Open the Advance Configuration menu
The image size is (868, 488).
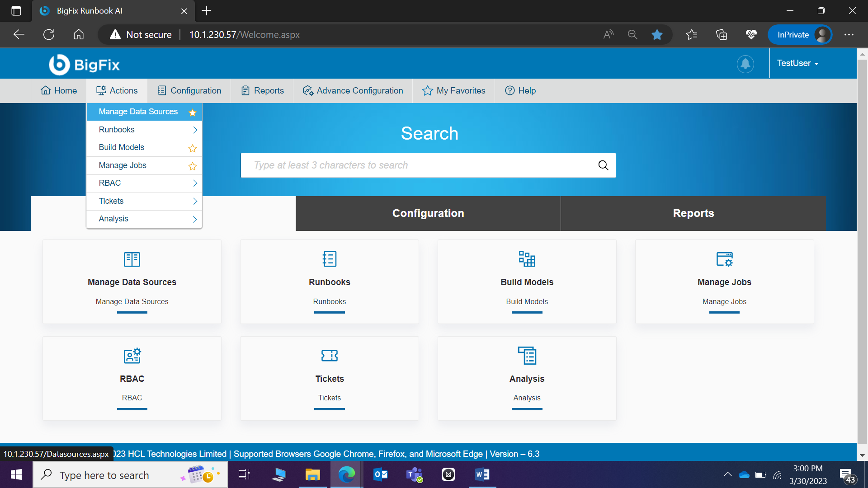(353, 91)
